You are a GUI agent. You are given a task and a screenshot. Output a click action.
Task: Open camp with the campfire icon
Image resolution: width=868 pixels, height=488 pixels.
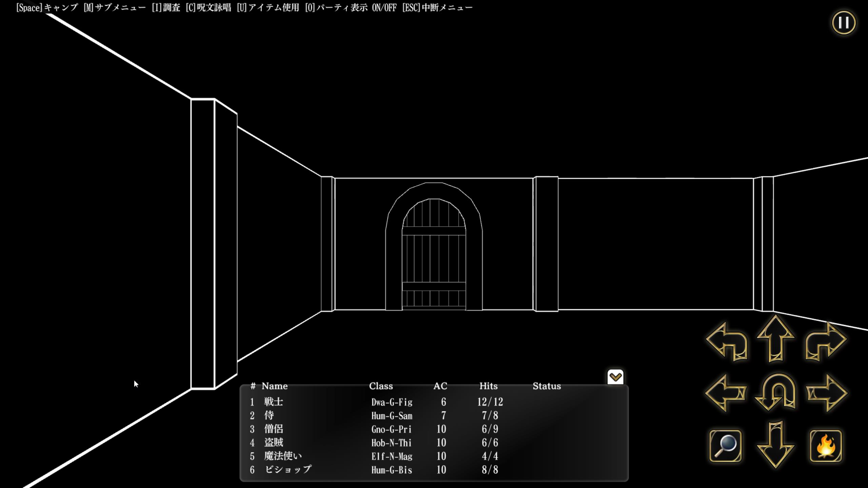click(826, 446)
